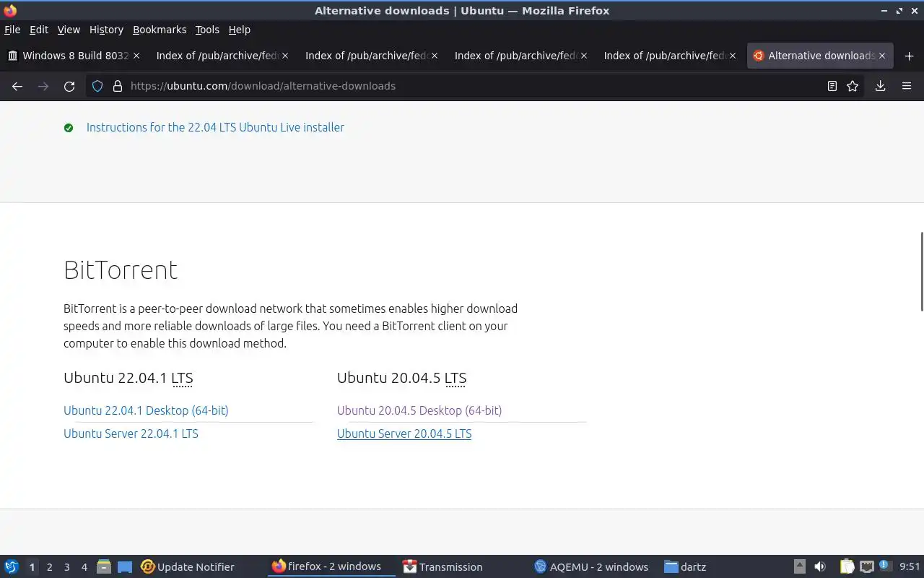Viewport: 924px width, 578px height.
Task: Open the file manager from taskbar
Action: coord(104,566)
